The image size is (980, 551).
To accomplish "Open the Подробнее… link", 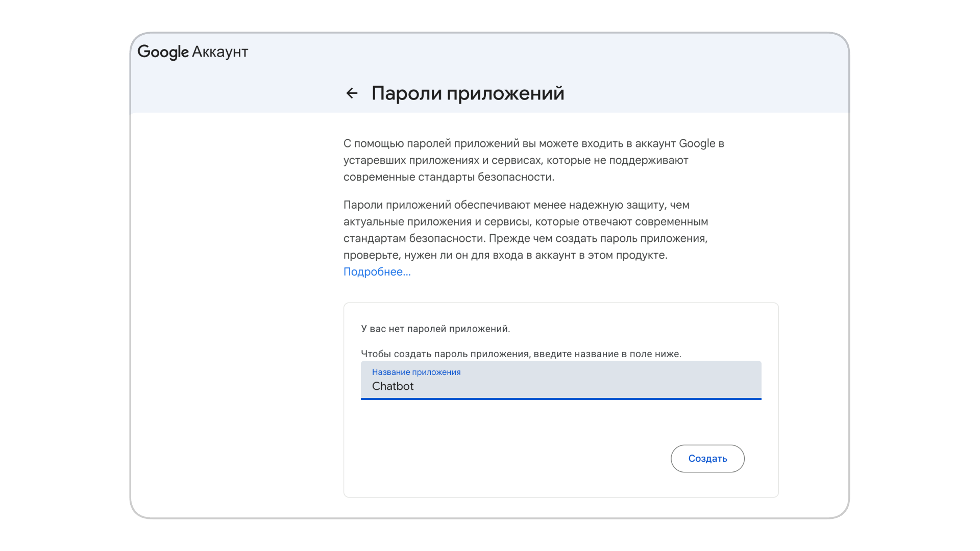I will tap(377, 272).
